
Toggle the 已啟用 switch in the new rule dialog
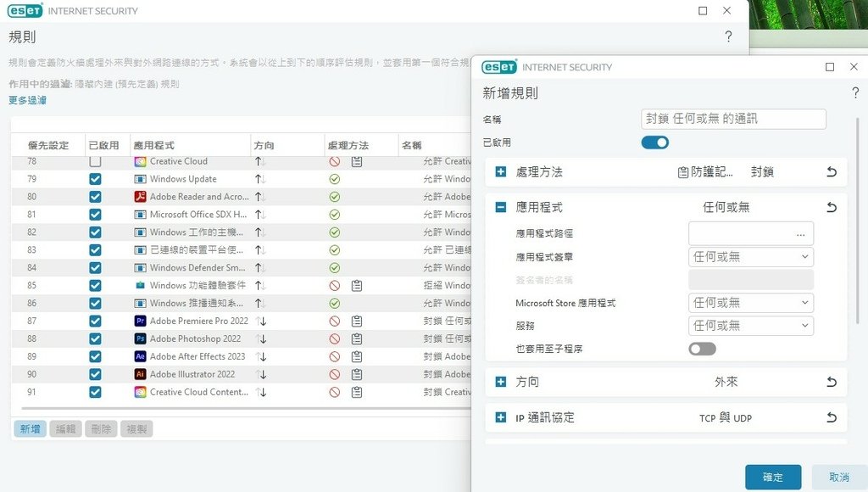pyautogui.click(x=655, y=143)
